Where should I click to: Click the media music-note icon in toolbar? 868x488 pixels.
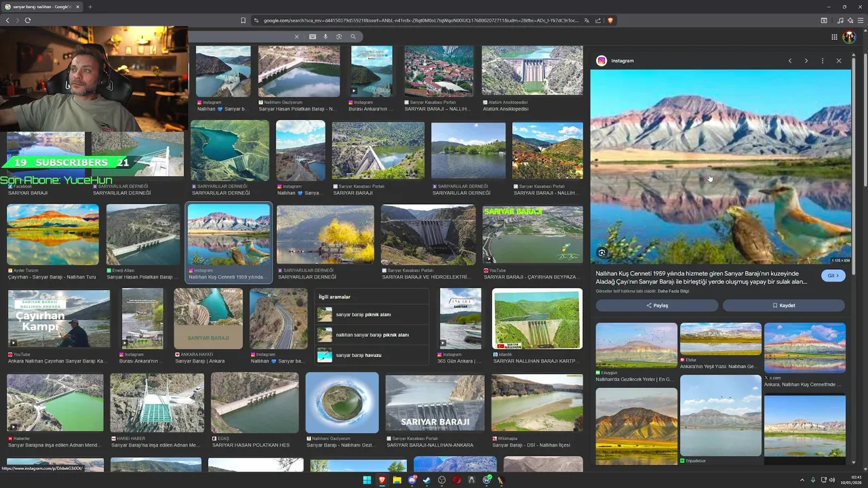click(x=841, y=20)
